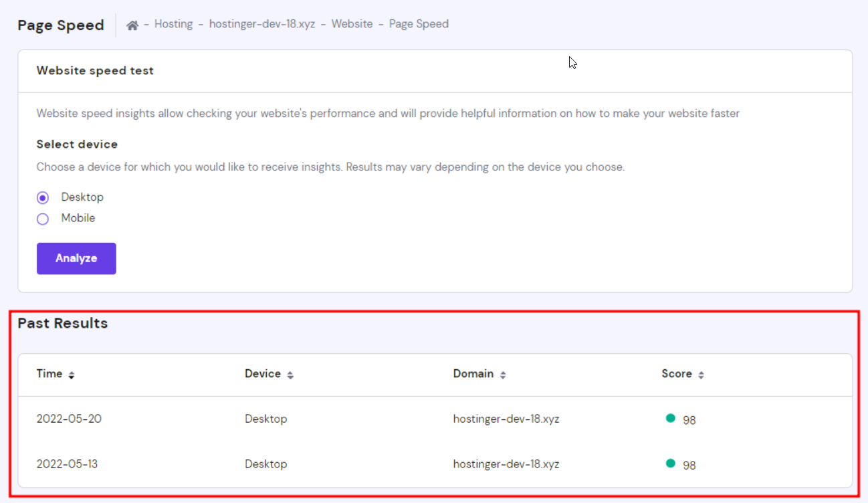
Task: Open Hosting breadcrumb link
Action: tap(173, 24)
